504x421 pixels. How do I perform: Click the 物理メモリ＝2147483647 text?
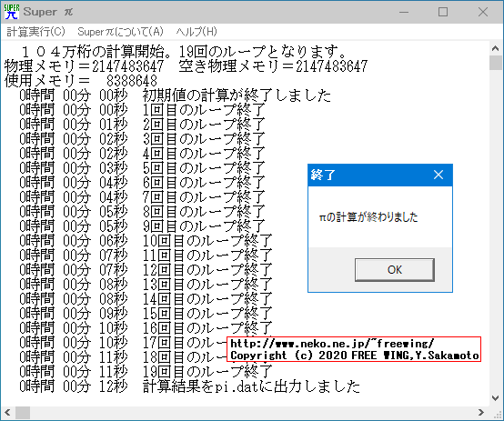[85, 65]
